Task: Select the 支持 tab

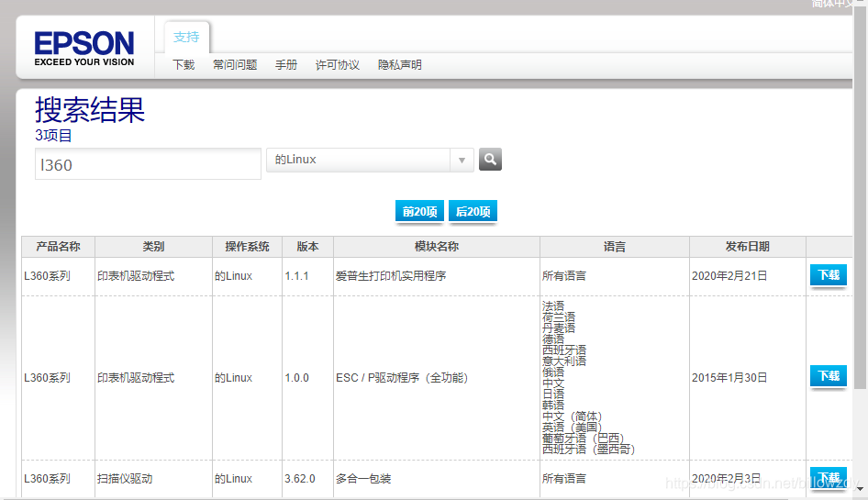Action: tap(186, 37)
